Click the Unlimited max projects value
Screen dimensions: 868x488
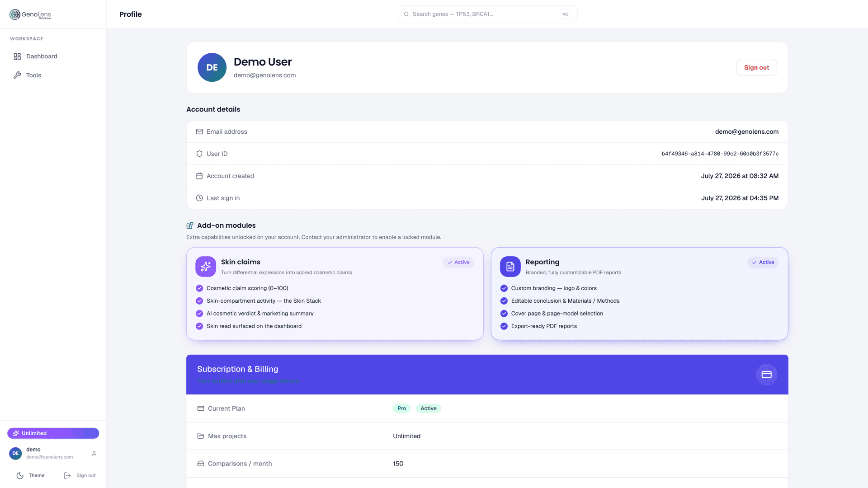pyautogui.click(x=406, y=436)
